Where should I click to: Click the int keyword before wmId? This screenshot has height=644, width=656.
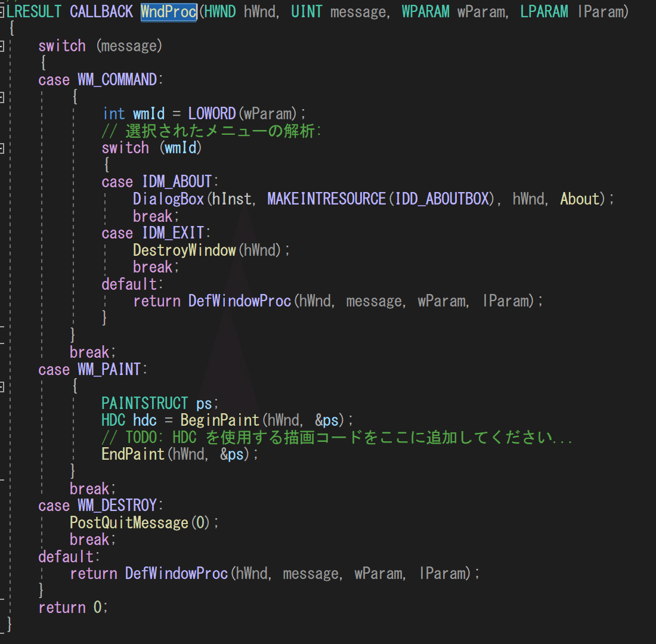point(113,114)
